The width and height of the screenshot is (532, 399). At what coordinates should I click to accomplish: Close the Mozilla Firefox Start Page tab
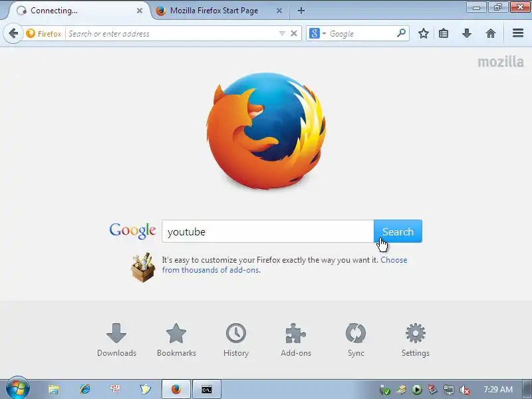[x=279, y=11]
